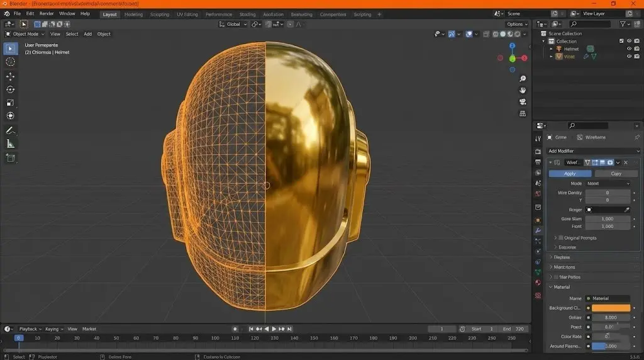Image resolution: width=644 pixels, height=360 pixels.
Task: Expand the Helmet item in outliner
Action: pos(551,49)
